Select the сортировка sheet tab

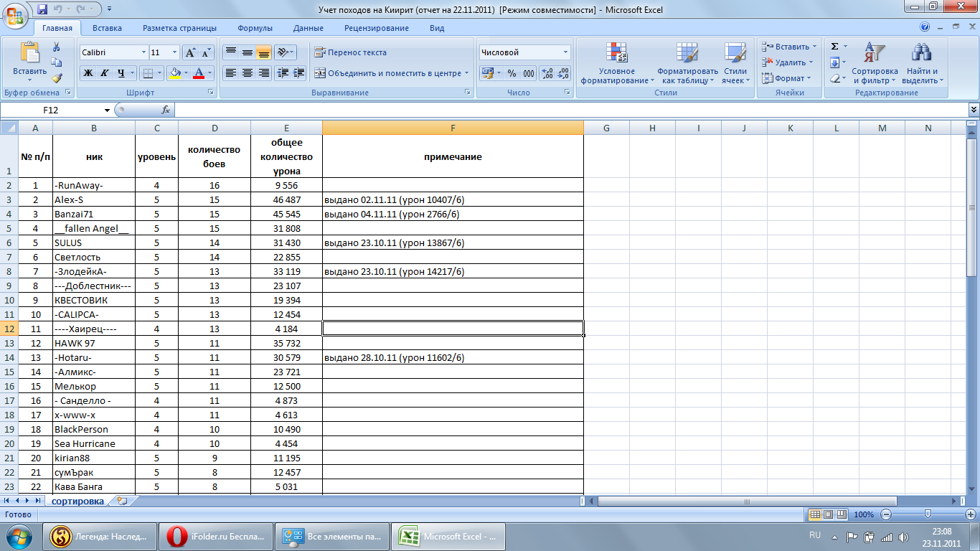pyautogui.click(x=77, y=501)
